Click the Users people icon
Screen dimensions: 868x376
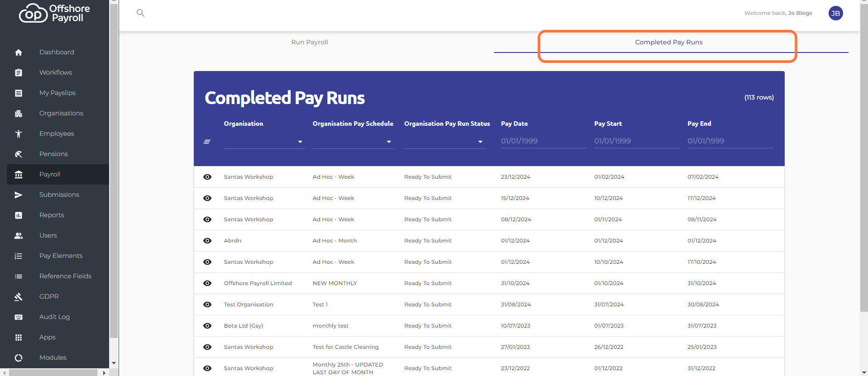coord(19,236)
